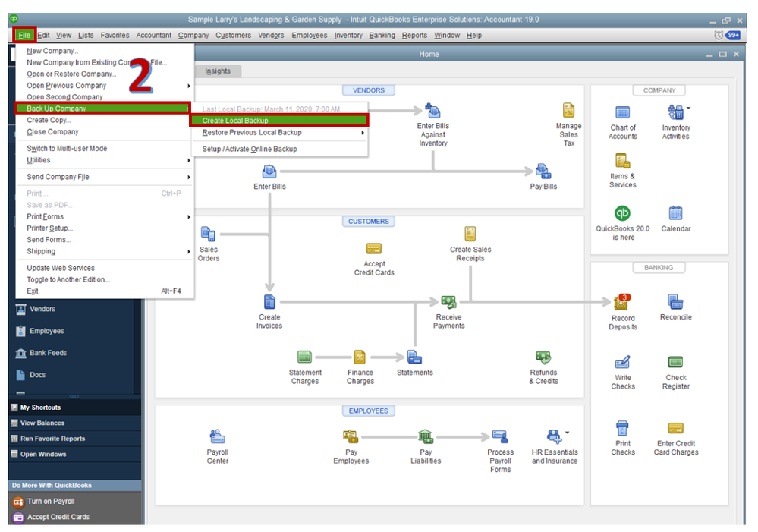Click the CUSTOMERS section label
The height and width of the screenshot is (532, 758).
pyautogui.click(x=368, y=222)
